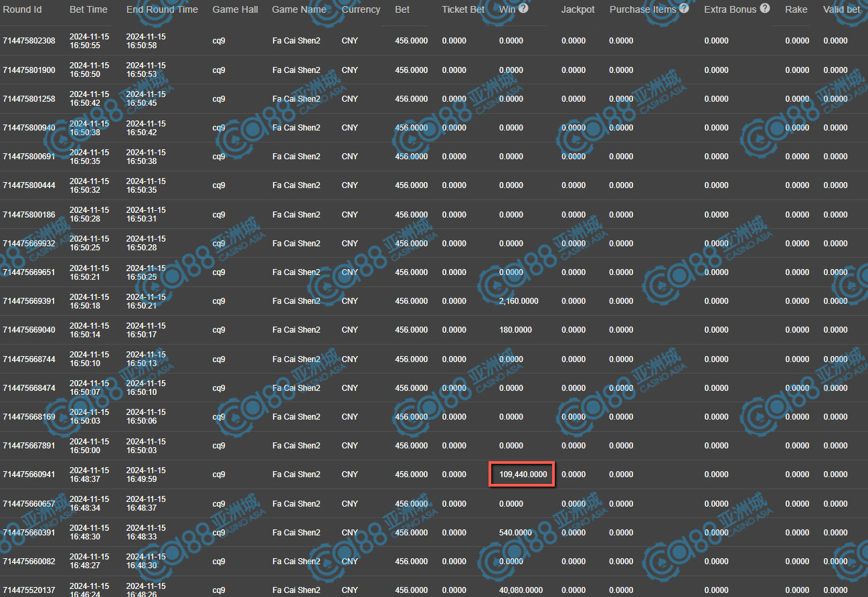
Task: Select the Game Hall column header
Action: pos(235,9)
